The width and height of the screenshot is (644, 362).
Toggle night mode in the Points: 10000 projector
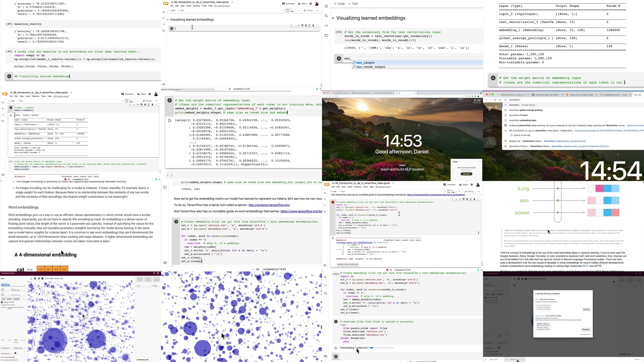(39, 279)
